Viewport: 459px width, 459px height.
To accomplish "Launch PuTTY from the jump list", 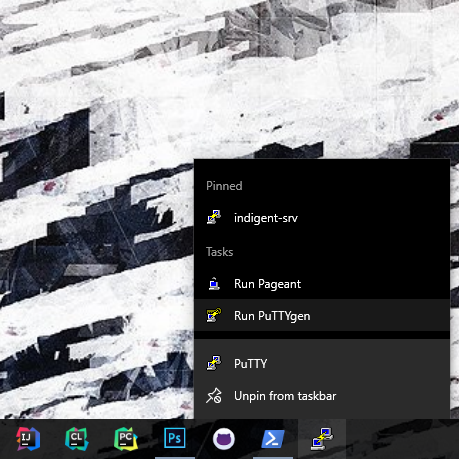I will (x=322, y=363).
